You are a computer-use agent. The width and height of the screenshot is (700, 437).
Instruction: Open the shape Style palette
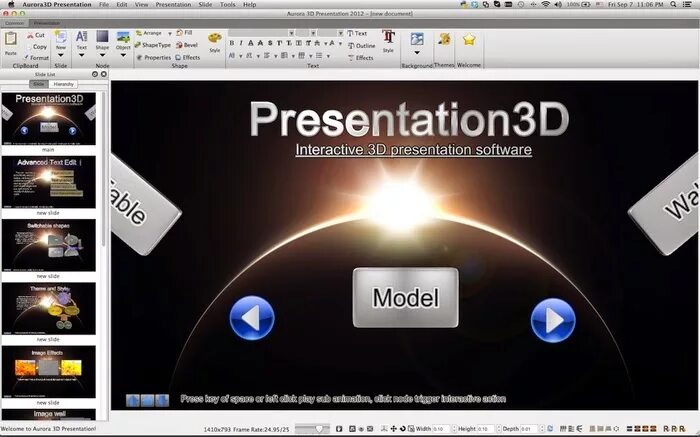[215, 42]
